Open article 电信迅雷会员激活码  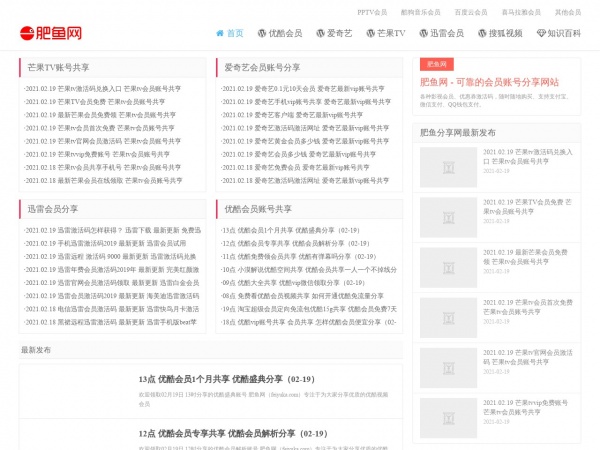112,309
